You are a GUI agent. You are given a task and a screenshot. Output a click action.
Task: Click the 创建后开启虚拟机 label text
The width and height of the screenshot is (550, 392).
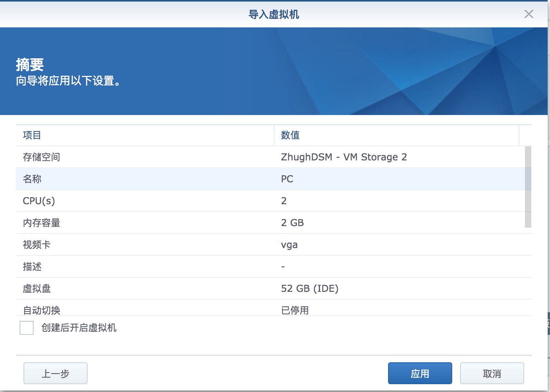[x=79, y=328]
